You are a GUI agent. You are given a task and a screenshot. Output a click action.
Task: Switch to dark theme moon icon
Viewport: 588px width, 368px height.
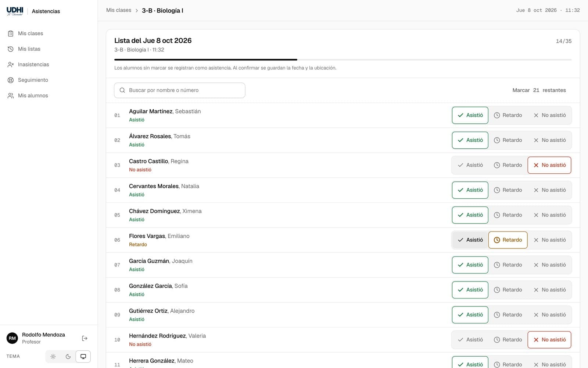point(68,357)
